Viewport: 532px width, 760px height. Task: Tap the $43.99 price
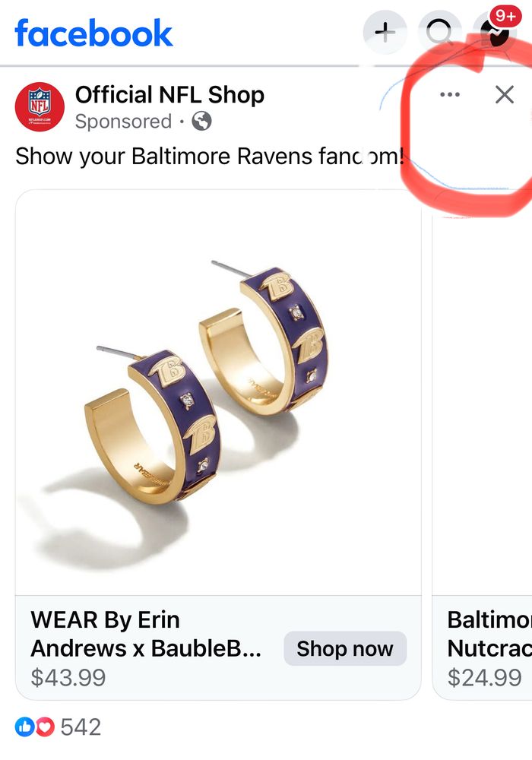(x=68, y=677)
